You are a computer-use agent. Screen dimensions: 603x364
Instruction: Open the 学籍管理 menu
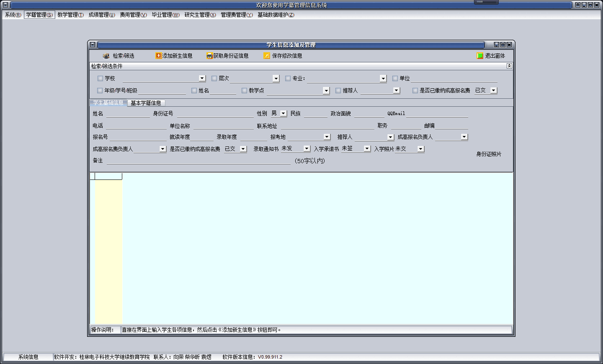pos(39,15)
